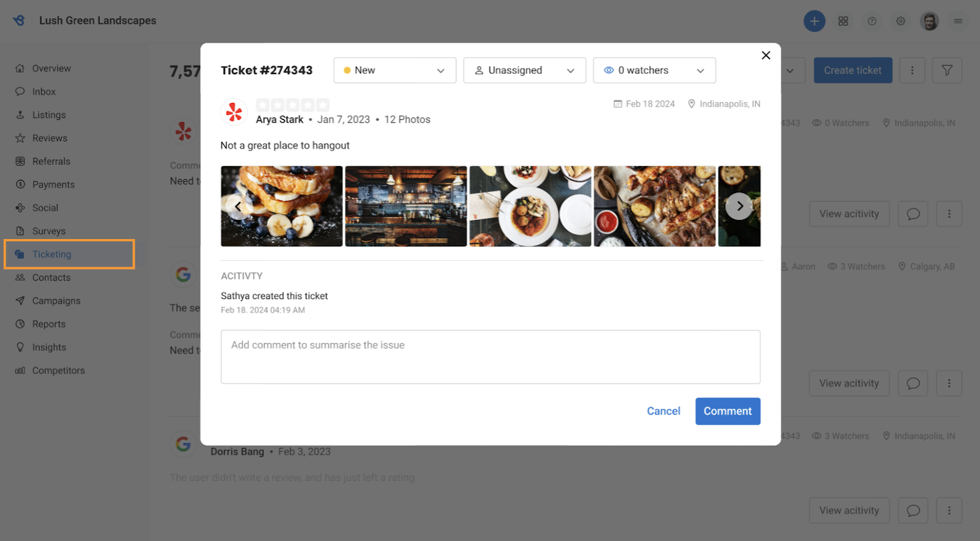Open the filter funnel icon
Screen dimensions: 980x541
tap(947, 70)
